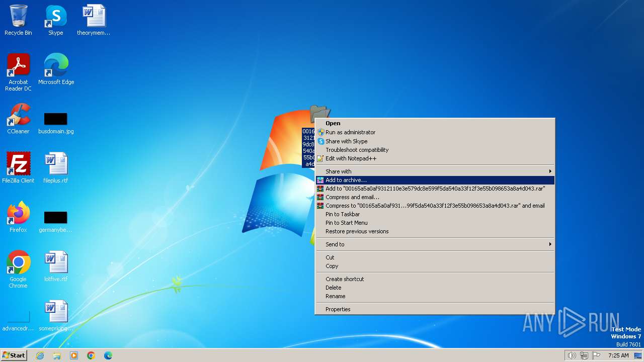Click the volume speaker tray icon
Image resolution: width=644 pixels, height=362 pixels.
click(x=572, y=355)
